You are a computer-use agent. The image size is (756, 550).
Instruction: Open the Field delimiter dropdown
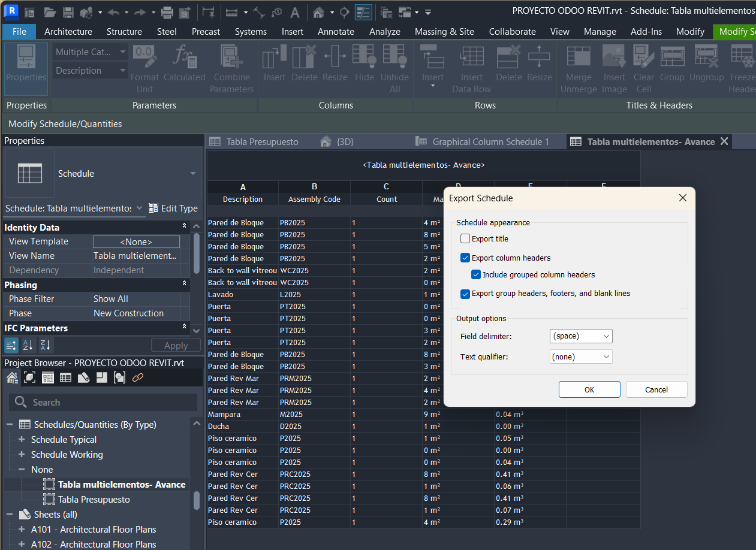tap(580, 336)
